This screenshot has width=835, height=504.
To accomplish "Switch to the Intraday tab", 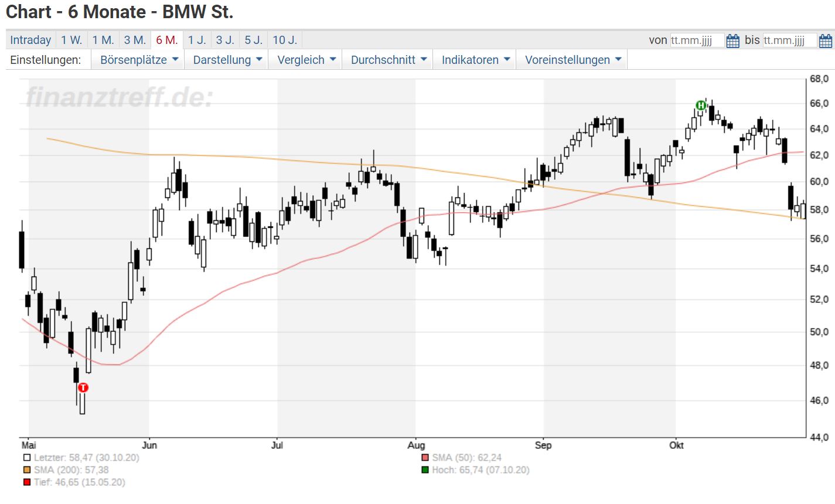I will (30, 40).
